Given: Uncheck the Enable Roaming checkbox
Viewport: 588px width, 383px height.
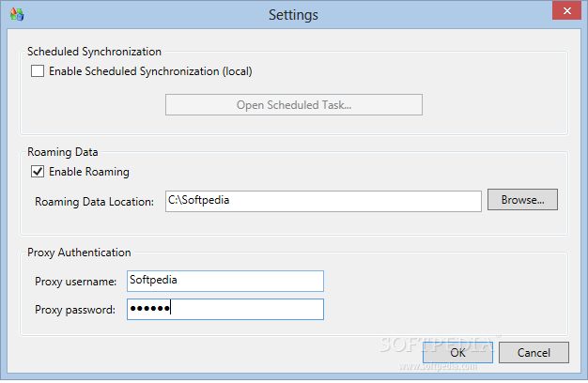Looking at the screenshot, I should [x=38, y=171].
